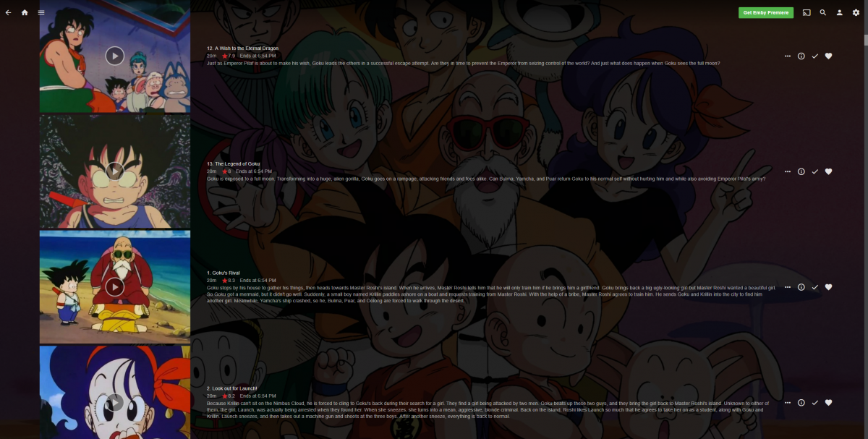Open the user profile menu
The height and width of the screenshot is (439, 868).
tap(840, 12)
